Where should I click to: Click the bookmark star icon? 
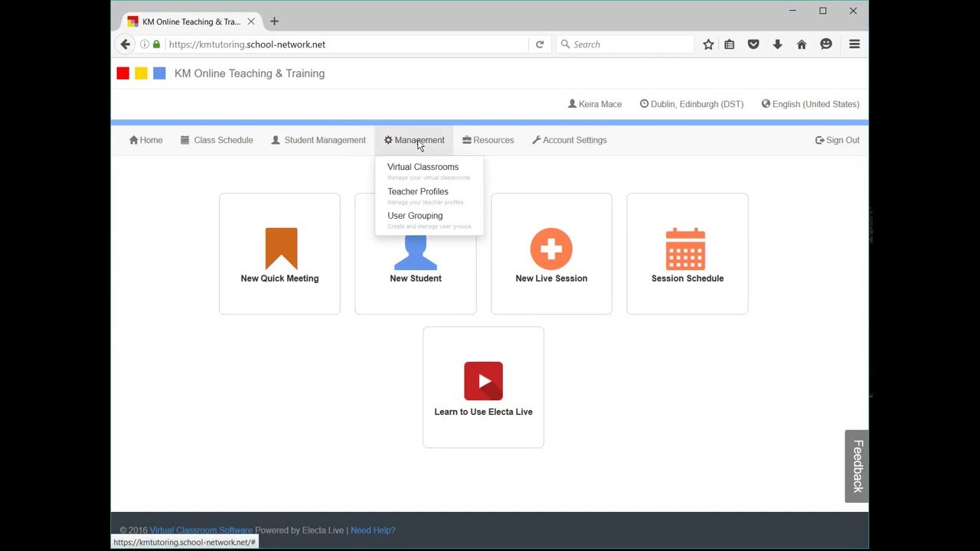click(x=708, y=44)
